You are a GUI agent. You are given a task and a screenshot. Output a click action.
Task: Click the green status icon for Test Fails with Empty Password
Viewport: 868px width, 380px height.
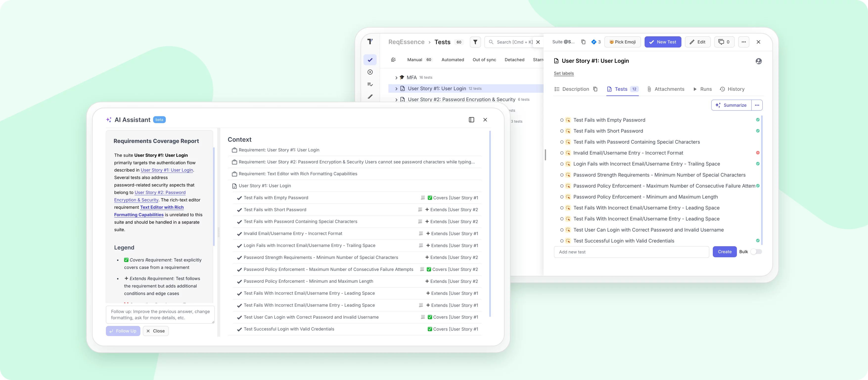click(758, 120)
